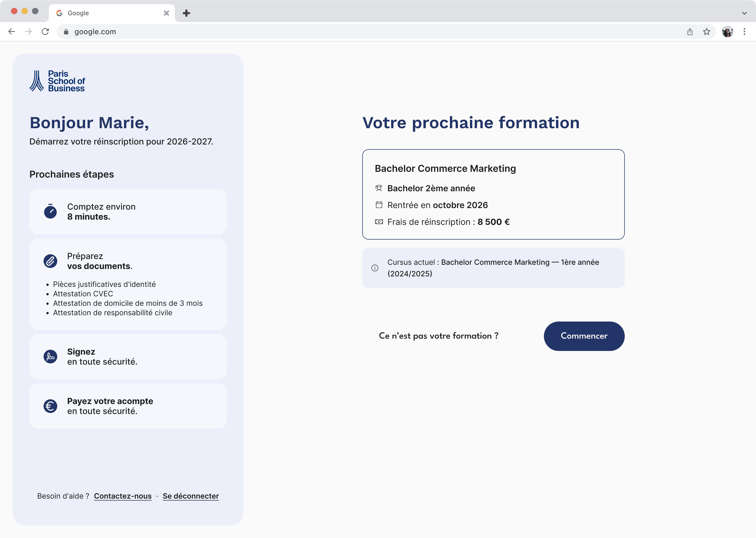Image resolution: width=756 pixels, height=538 pixels.
Task: Click the signature icon beside Signez
Action: point(50,356)
